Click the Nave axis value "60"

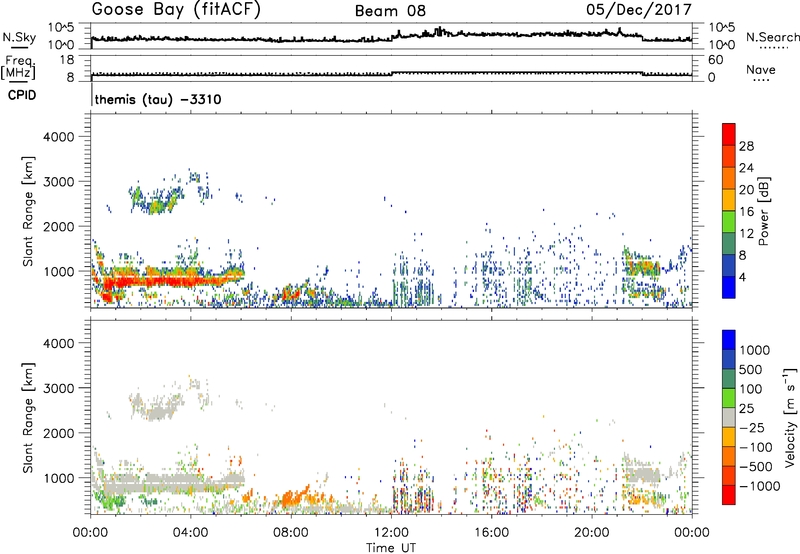[x=715, y=60]
